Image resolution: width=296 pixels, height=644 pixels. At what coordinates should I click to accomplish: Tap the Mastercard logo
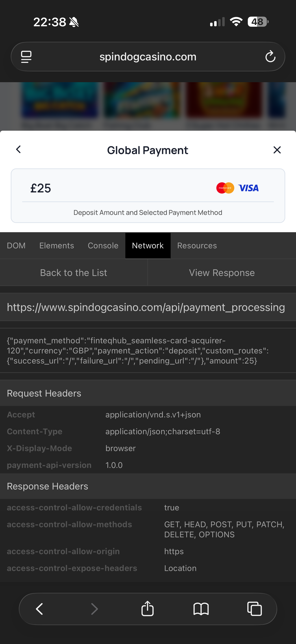[225, 188]
